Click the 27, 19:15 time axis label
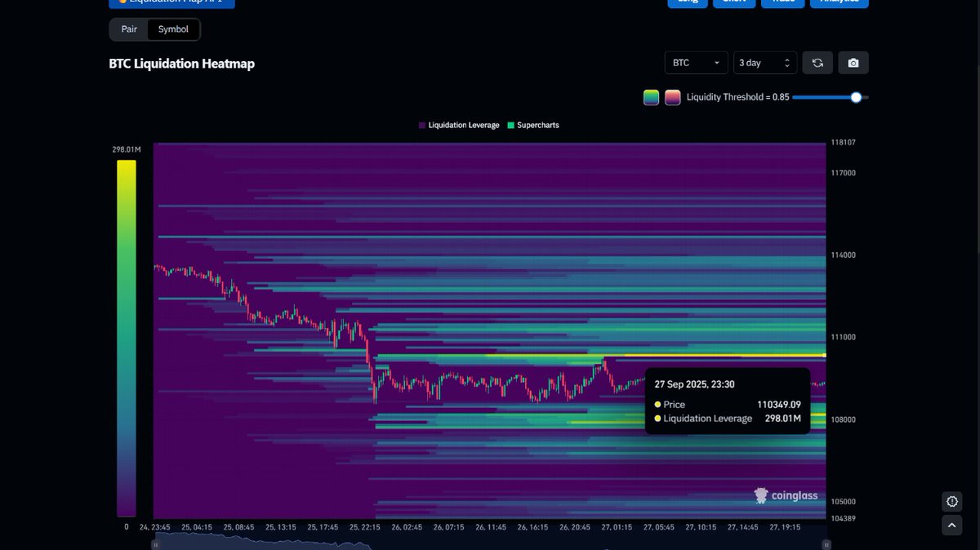Image resolution: width=980 pixels, height=550 pixels. click(784, 527)
